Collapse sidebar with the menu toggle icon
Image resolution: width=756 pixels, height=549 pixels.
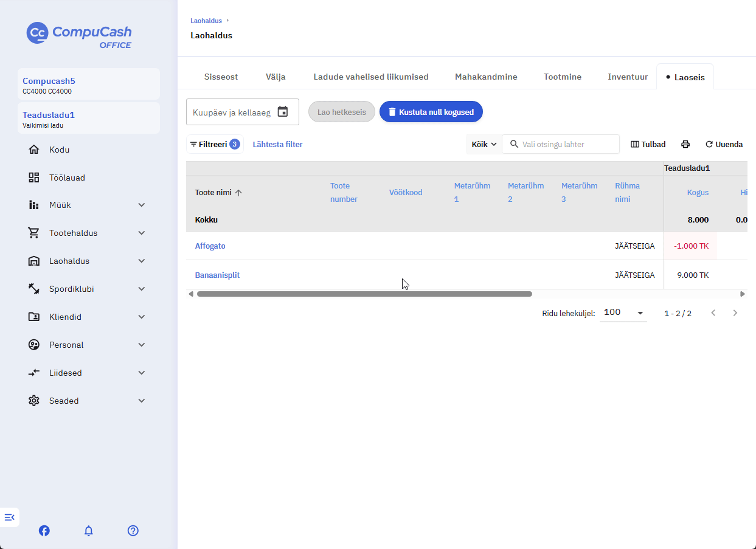point(9,517)
